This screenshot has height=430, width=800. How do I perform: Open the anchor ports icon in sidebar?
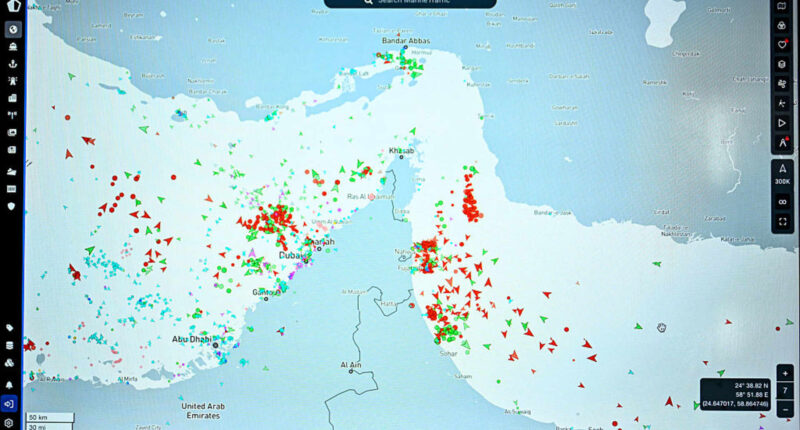coord(11,64)
